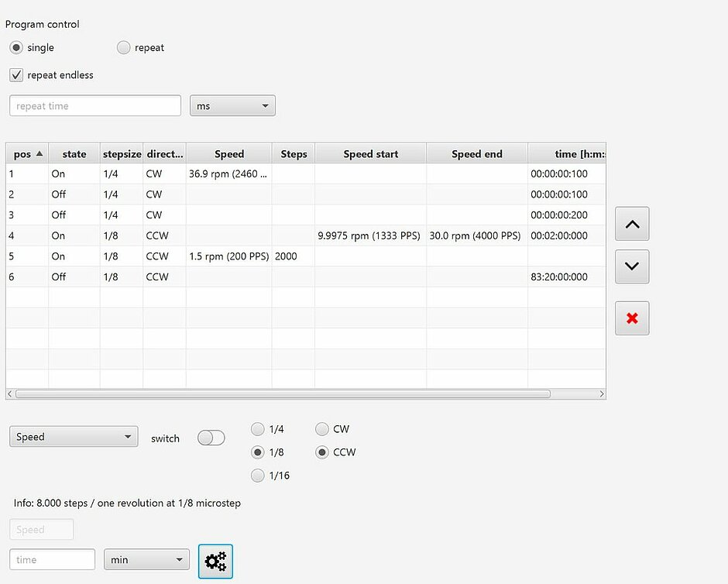Select the repeat radio button
Viewport: 728px width, 584px height.
coord(124,48)
